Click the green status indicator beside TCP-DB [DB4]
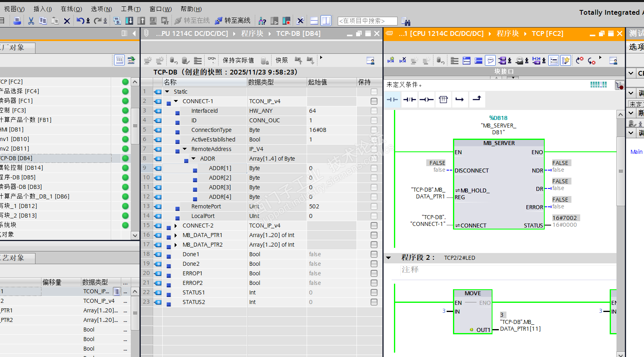 click(x=125, y=158)
